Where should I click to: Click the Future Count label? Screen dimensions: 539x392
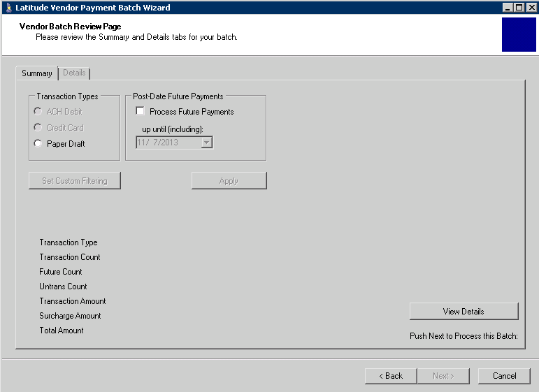[61, 272]
